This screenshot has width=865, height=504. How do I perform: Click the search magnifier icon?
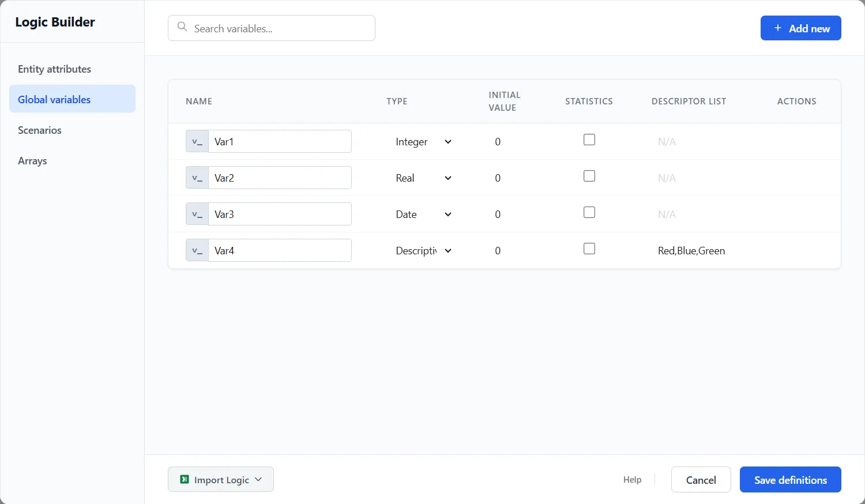182,27
